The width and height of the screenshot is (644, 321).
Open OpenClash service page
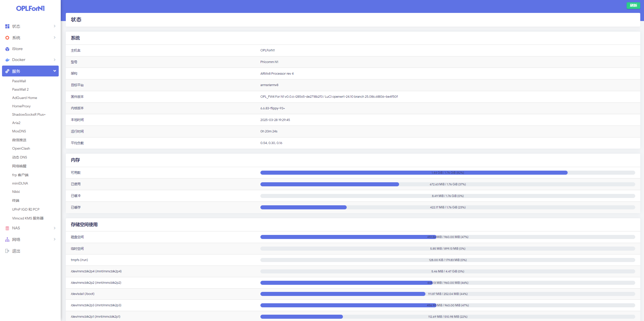click(x=21, y=148)
